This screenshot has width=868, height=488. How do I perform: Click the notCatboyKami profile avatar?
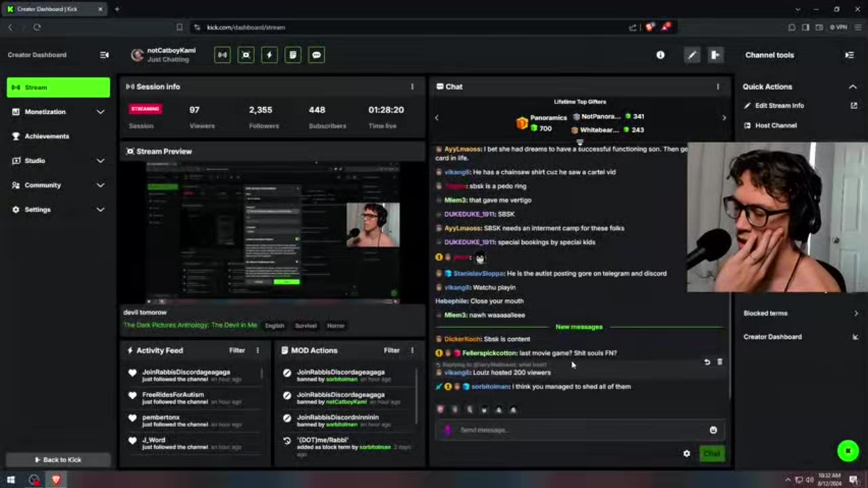point(138,55)
